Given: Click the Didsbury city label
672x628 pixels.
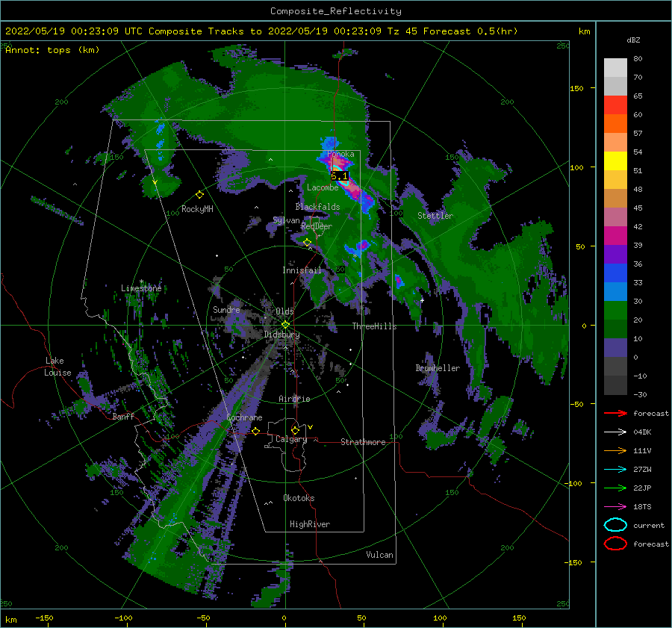Looking at the screenshot, I should 281,335.
